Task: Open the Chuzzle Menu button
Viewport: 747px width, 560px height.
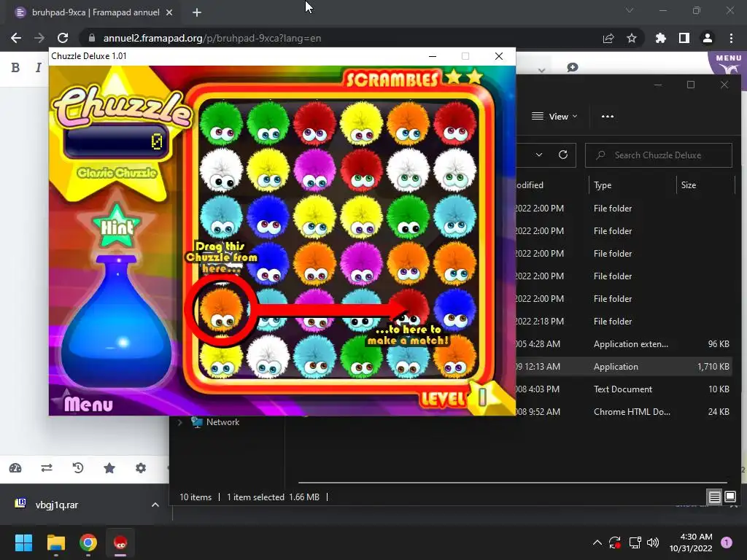Action: [x=88, y=404]
